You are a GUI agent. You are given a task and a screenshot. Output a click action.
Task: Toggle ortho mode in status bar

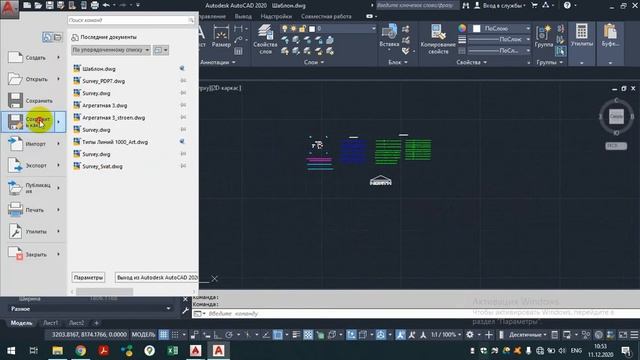pos(218,335)
